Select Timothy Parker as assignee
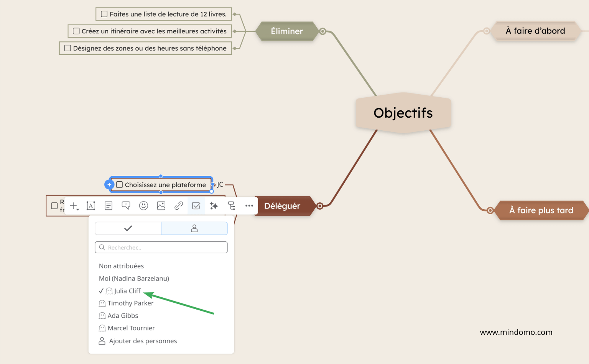Image resolution: width=589 pixels, height=364 pixels. pos(130,303)
